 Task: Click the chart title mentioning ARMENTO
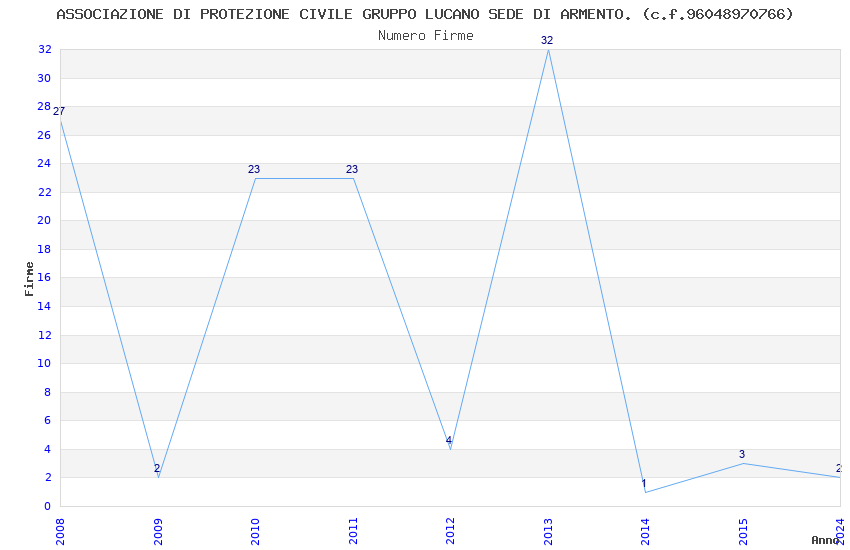click(424, 14)
